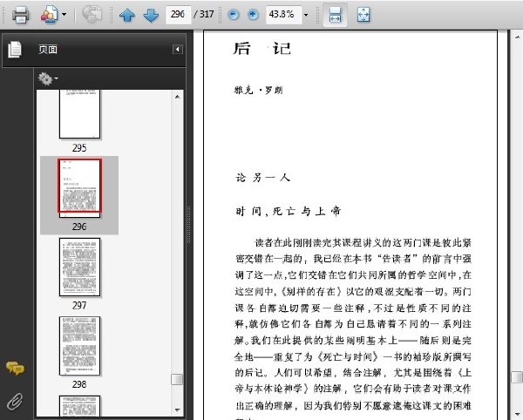Click the zoom field showing 43.8%

(x=284, y=14)
